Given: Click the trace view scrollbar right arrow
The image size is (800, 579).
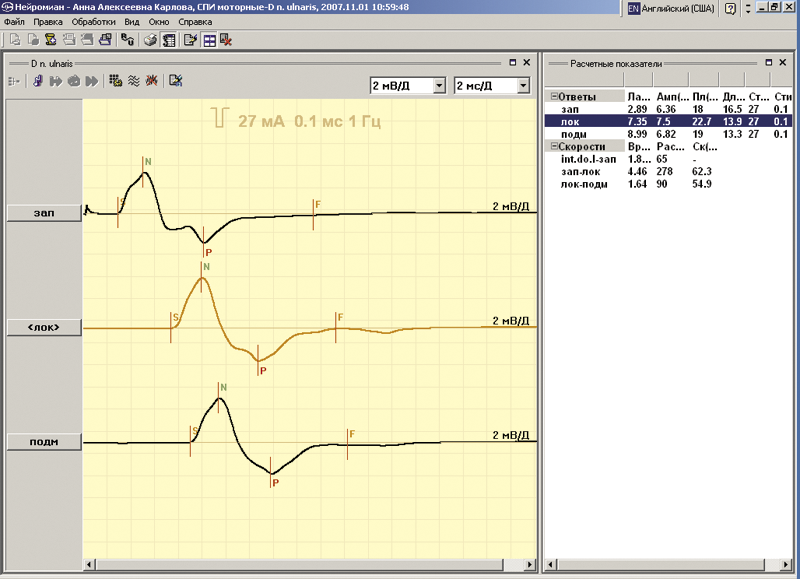Looking at the screenshot, I should [530, 564].
